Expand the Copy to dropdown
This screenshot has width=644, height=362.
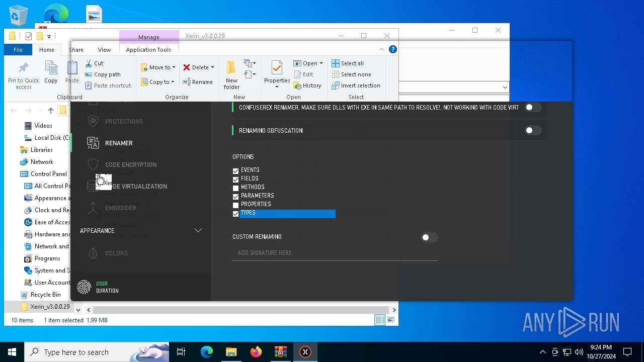click(x=173, y=82)
